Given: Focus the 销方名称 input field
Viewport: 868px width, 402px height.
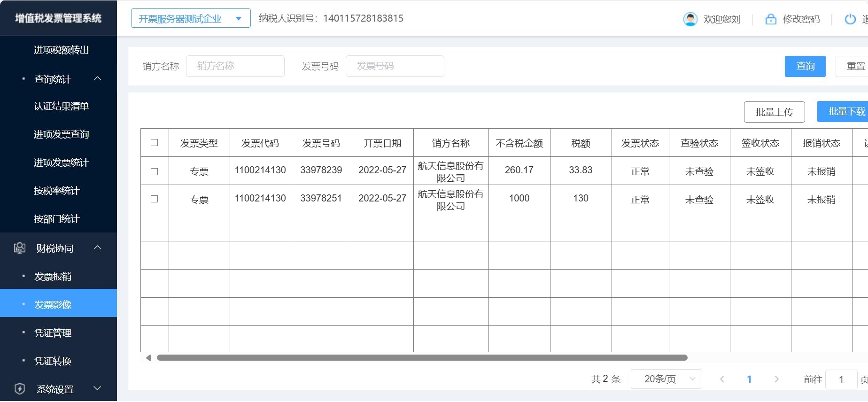Looking at the screenshot, I should pyautogui.click(x=235, y=66).
